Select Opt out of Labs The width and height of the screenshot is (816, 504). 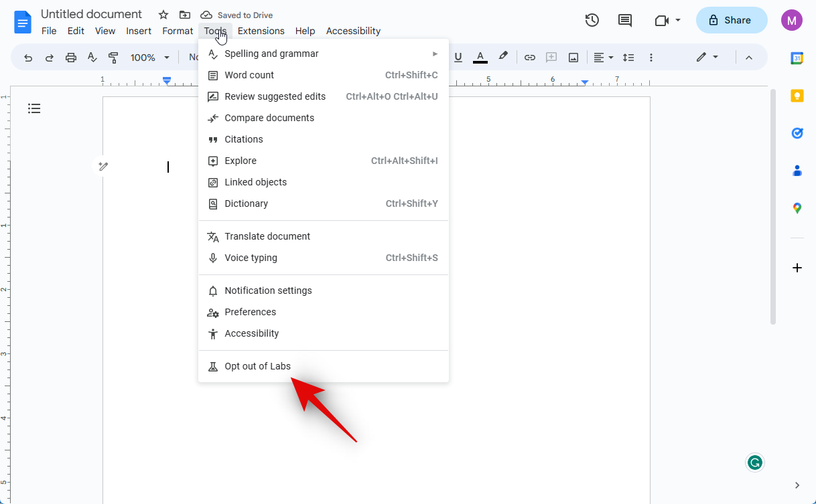257,366
